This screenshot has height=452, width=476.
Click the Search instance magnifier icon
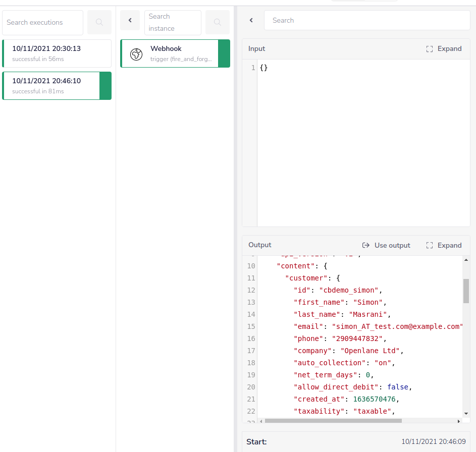(217, 22)
